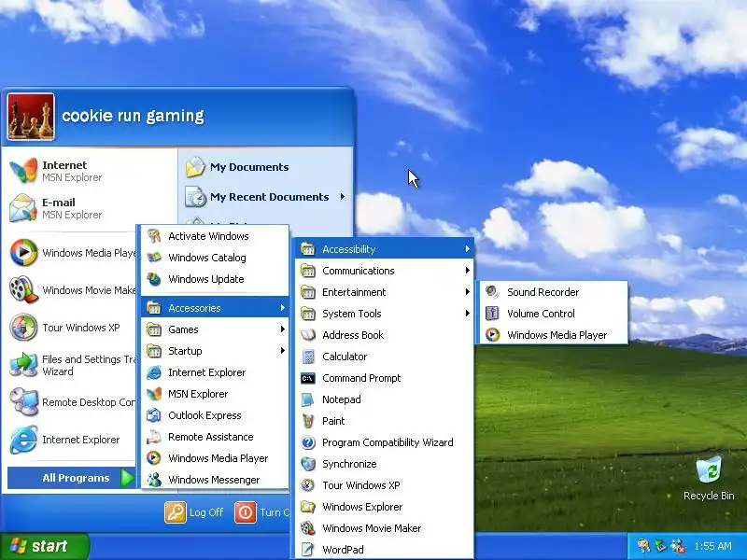Click the Start button
Viewport: 747px width, 560px height.
coord(44,546)
